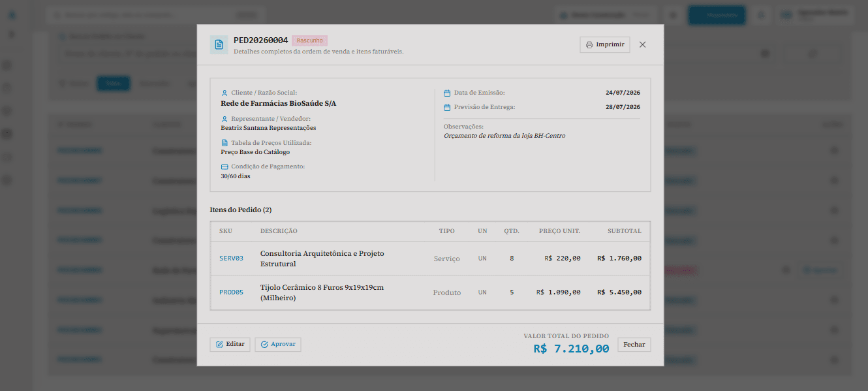868x391 pixels.
Task: Print the order with Imprimir button
Action: click(x=605, y=44)
